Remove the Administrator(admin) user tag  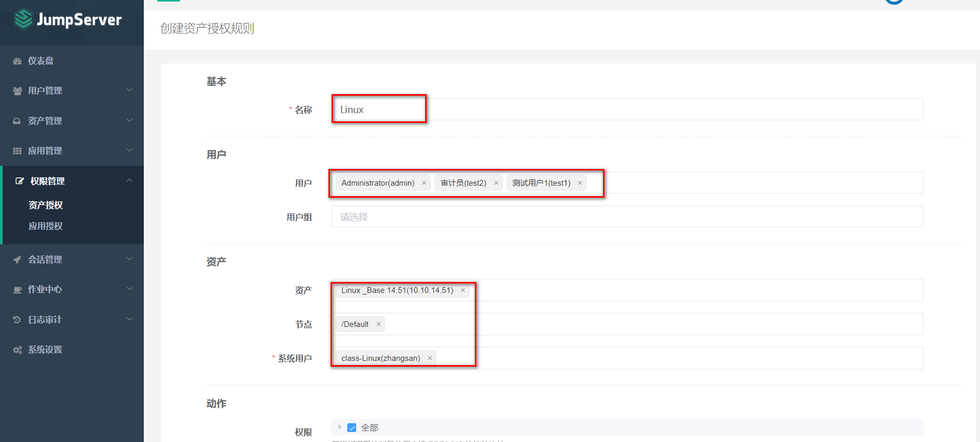(424, 183)
